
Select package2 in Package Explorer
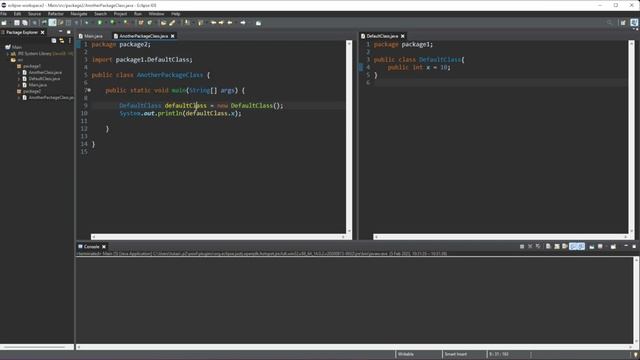click(x=31, y=91)
